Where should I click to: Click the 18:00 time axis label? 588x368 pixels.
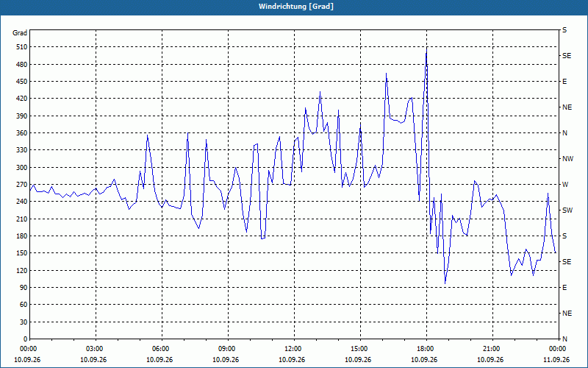click(x=426, y=348)
